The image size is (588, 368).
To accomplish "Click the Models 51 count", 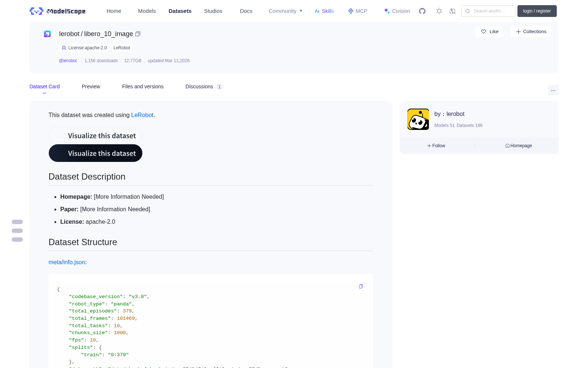I will [x=444, y=125].
